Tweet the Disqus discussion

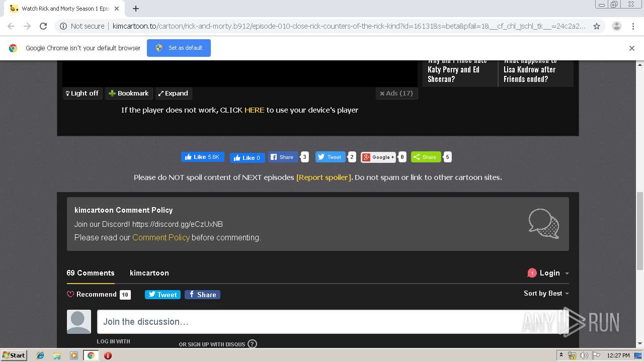coord(163,295)
